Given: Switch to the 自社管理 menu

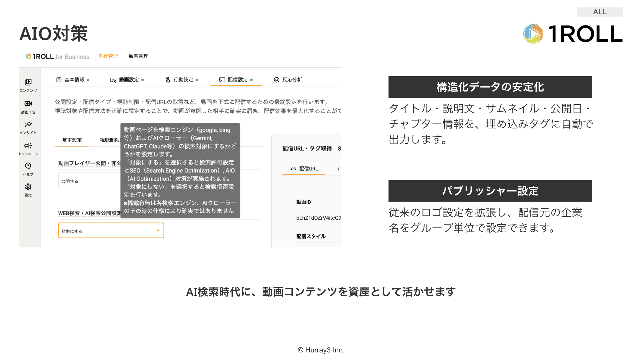Looking at the screenshot, I should click(108, 56).
